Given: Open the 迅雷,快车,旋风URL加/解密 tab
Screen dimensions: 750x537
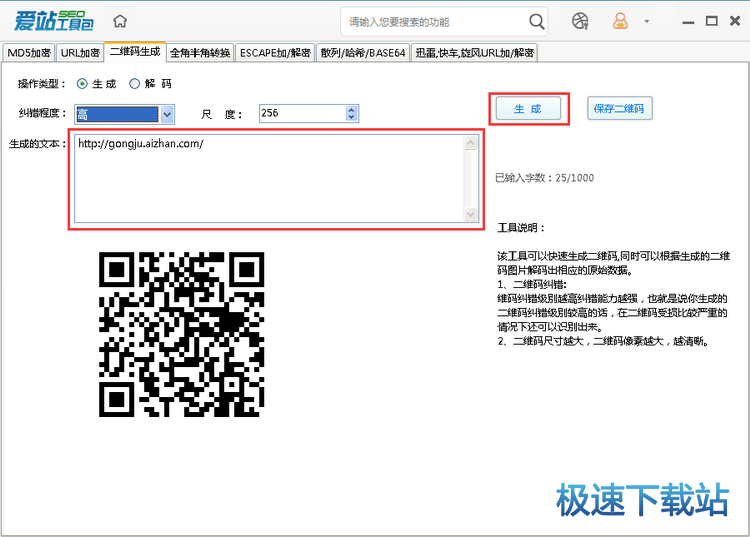Looking at the screenshot, I should click(474, 53).
